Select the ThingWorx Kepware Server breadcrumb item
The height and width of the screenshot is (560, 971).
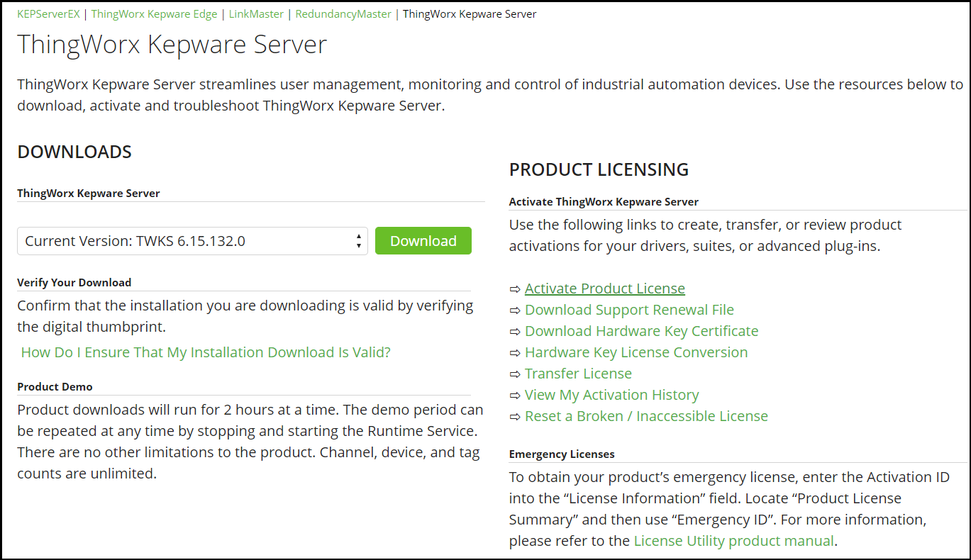(470, 14)
